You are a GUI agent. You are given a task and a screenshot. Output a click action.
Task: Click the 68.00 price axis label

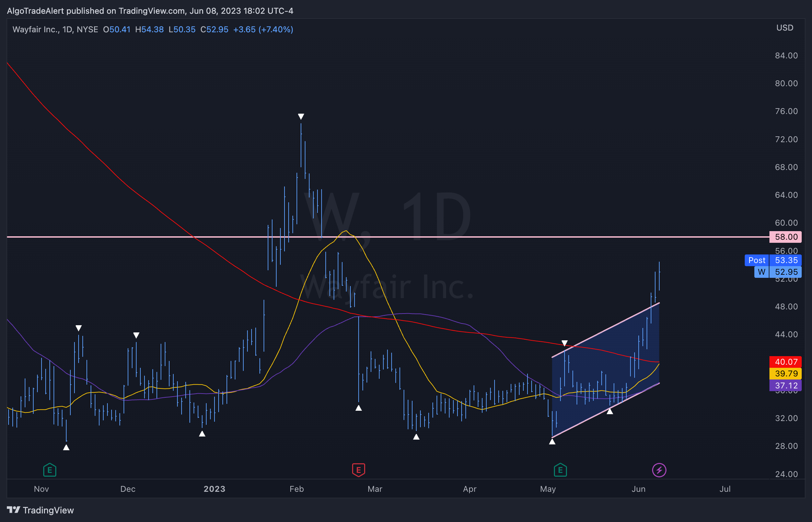coord(786,167)
